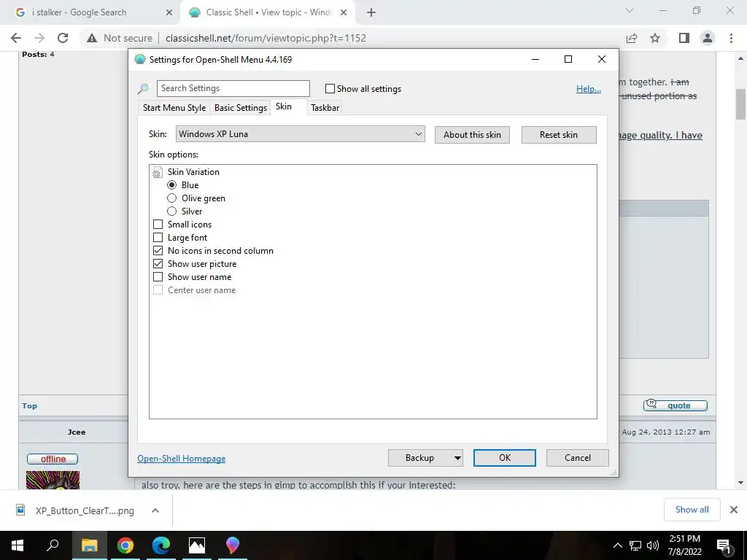Viewport: 747px width, 560px height.
Task: Open a new Chrome tab
Action: [371, 12]
